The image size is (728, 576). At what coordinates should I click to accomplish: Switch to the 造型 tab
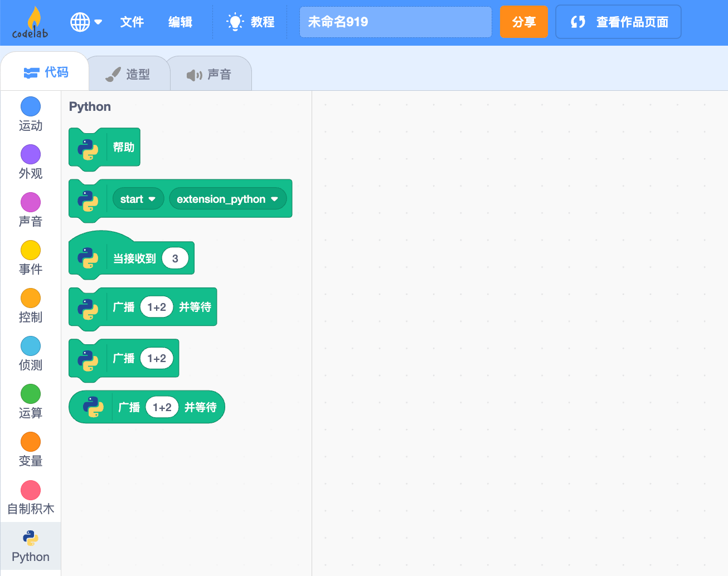pos(128,73)
